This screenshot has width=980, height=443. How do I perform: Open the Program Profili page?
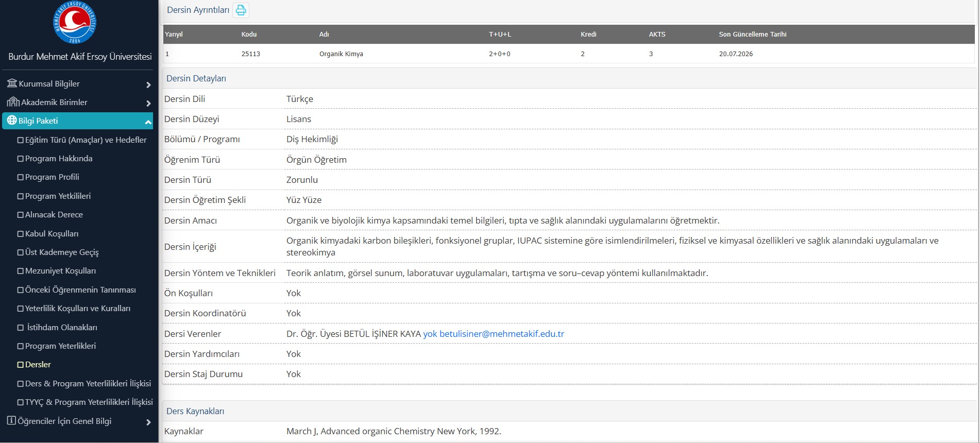tap(52, 177)
